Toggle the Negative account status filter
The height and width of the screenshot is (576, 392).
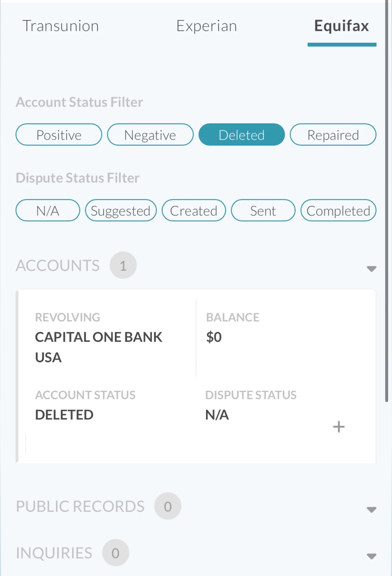pos(150,135)
